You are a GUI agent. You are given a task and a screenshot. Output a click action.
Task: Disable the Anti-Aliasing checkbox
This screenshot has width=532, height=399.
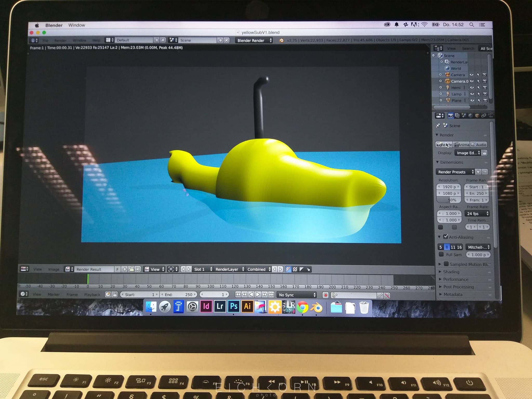[445, 237]
